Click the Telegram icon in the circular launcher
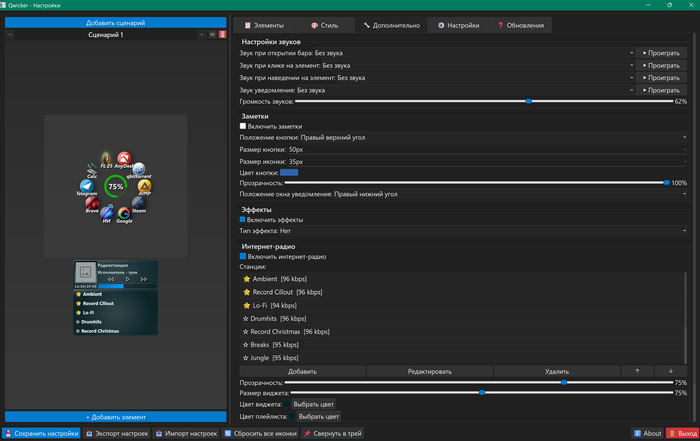The width and height of the screenshot is (700, 441). tap(87, 186)
